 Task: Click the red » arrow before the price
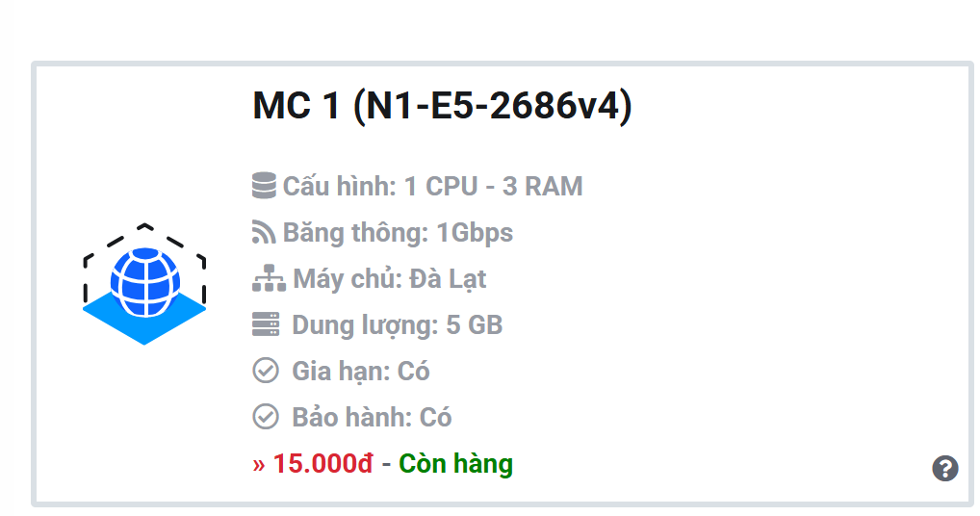point(259,464)
